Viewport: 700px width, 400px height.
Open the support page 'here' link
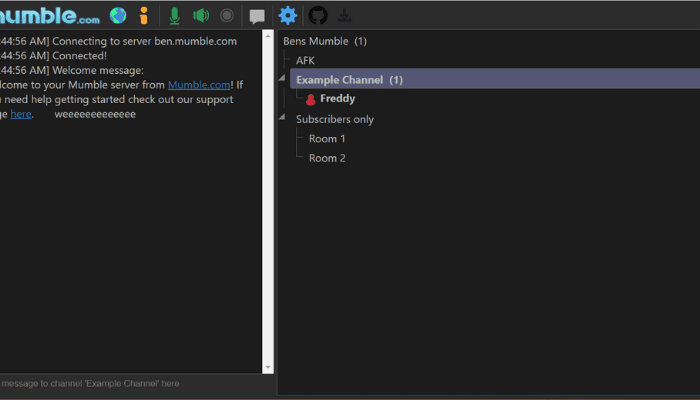21,114
